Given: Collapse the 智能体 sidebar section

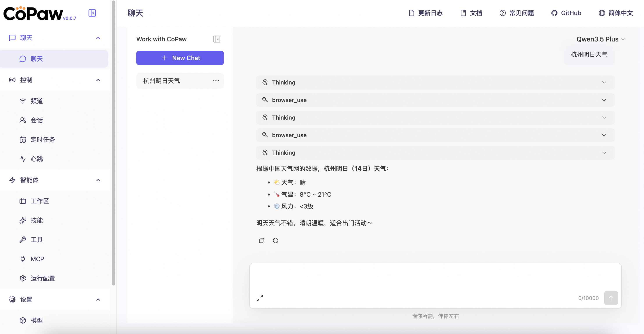Looking at the screenshot, I should pos(98,180).
